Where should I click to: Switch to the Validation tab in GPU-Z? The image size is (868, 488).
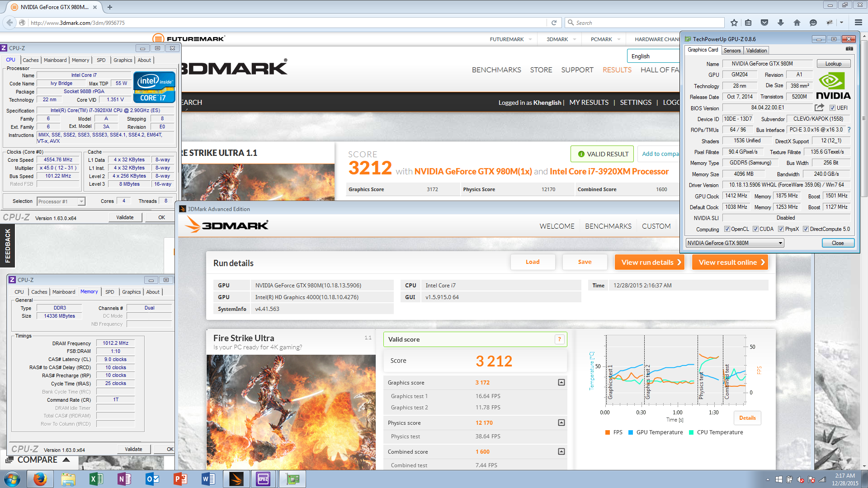pyautogui.click(x=756, y=51)
